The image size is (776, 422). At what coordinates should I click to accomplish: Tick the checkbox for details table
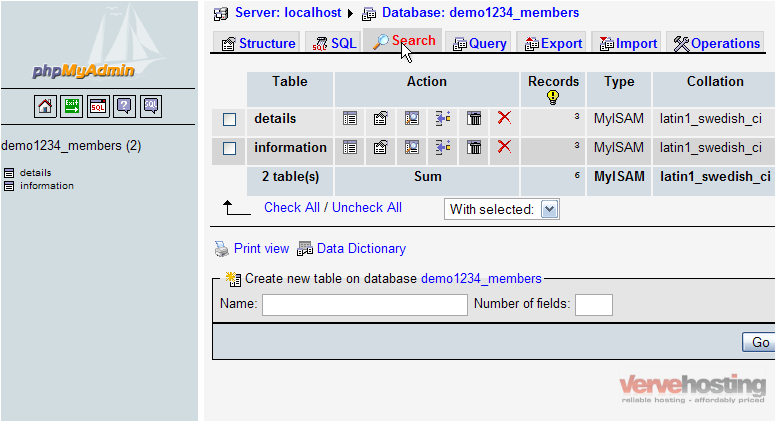(x=229, y=119)
